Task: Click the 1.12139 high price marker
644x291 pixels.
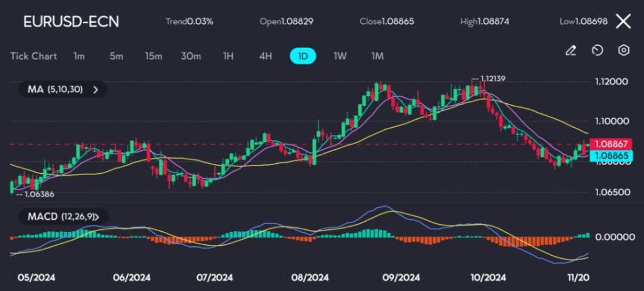Action: (492, 79)
